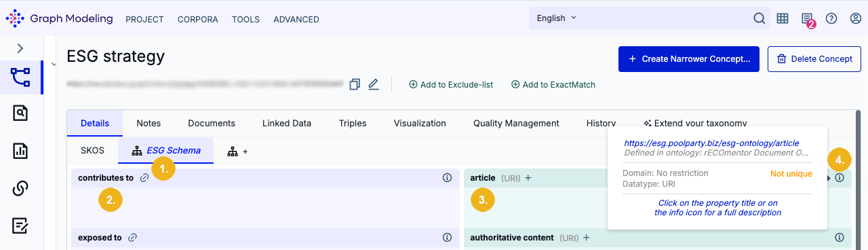Viewport: 868px width, 250px height.
Task: Click the article property title
Action: click(x=483, y=178)
